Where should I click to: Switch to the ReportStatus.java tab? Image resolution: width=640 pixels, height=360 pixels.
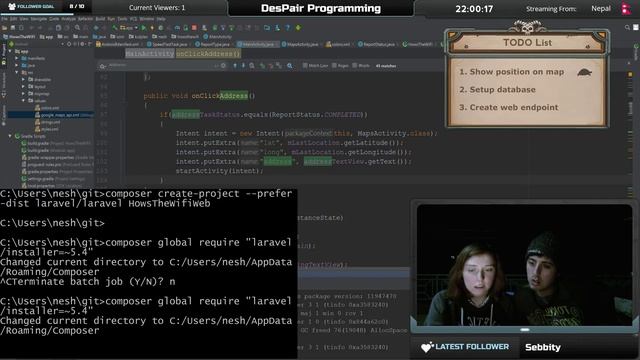(x=376, y=44)
